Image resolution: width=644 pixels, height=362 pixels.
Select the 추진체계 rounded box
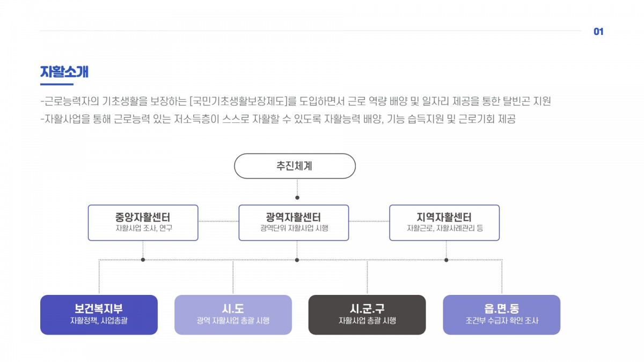tap(295, 166)
